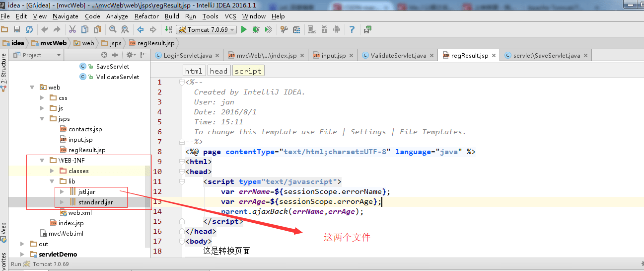
Task: Collapse the jsps folder
Action: click(42, 118)
